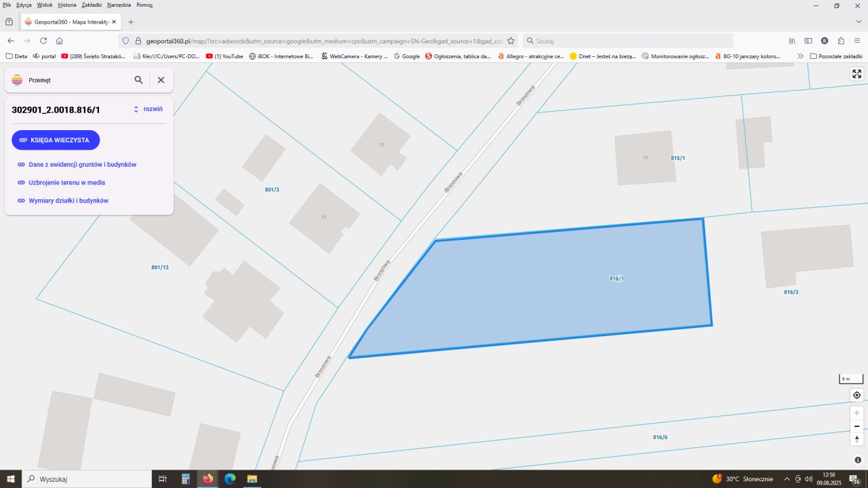Open the Allegro bookmark
Viewport: 868px width, 488px height.
[x=531, y=56]
